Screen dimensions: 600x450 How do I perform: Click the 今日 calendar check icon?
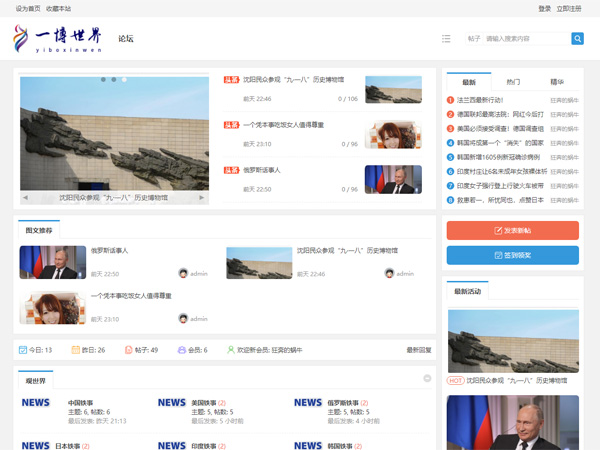point(23,350)
